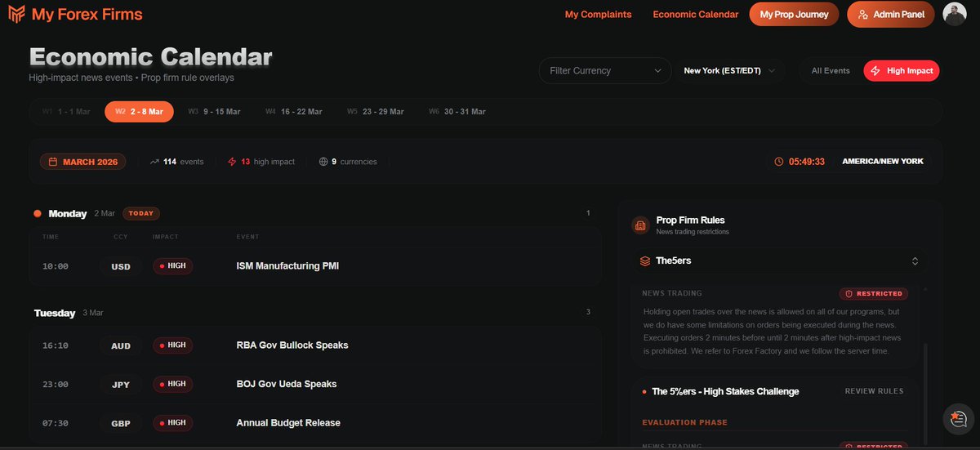The width and height of the screenshot is (980, 450).
Task: Select the Annual Budget Release event
Action: pyautogui.click(x=288, y=423)
